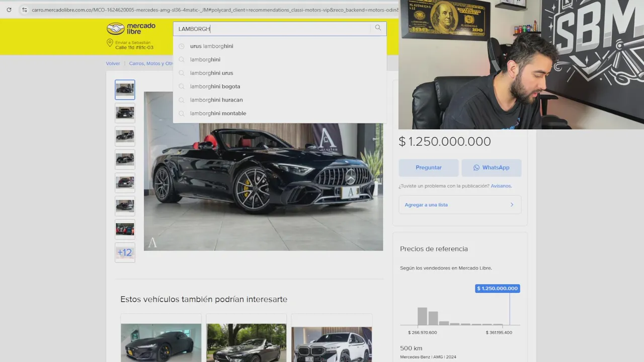
Task: Click the clock icon beside urus lamborghini
Action: (x=182, y=46)
